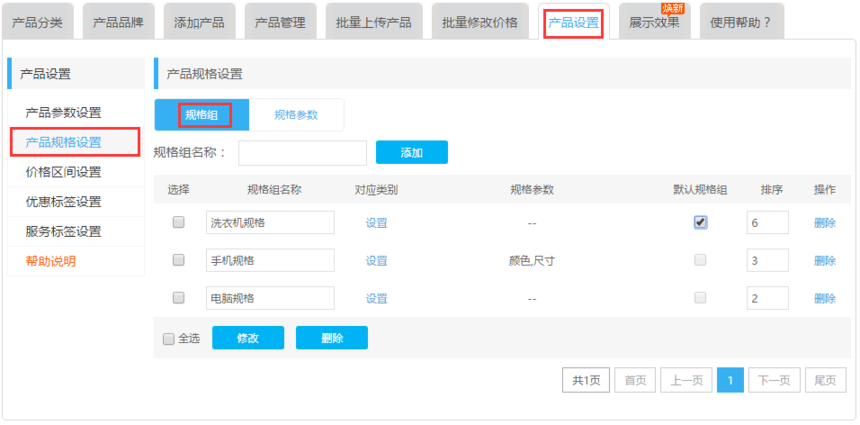
Task: Tick the select checkbox for 洗衣机规格
Action: coord(179,222)
